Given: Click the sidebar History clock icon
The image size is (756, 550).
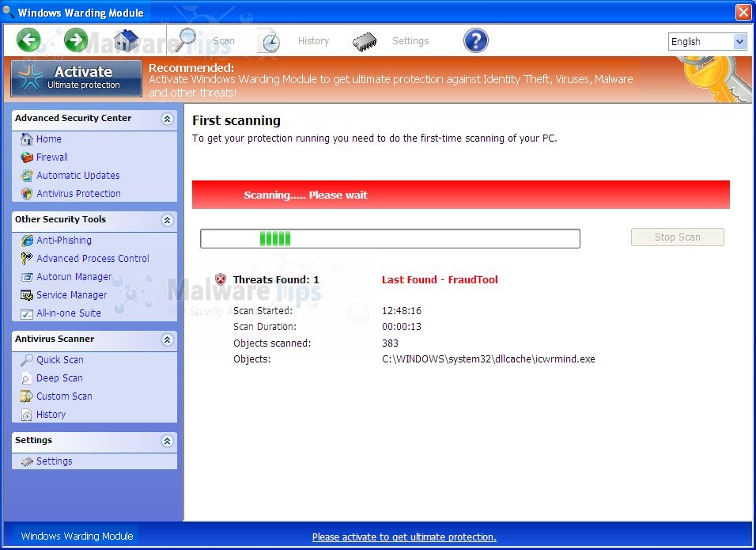Looking at the screenshot, I should pos(27,415).
